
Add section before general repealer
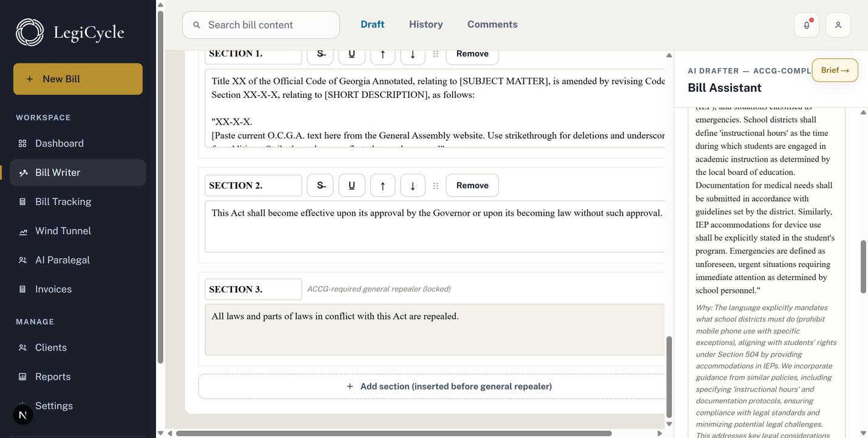click(x=432, y=386)
